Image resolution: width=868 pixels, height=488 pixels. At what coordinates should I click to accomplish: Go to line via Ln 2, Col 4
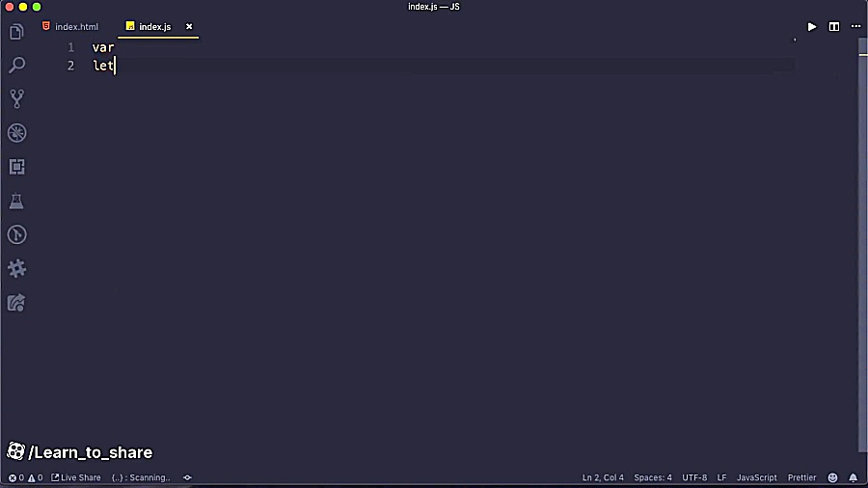(603, 477)
